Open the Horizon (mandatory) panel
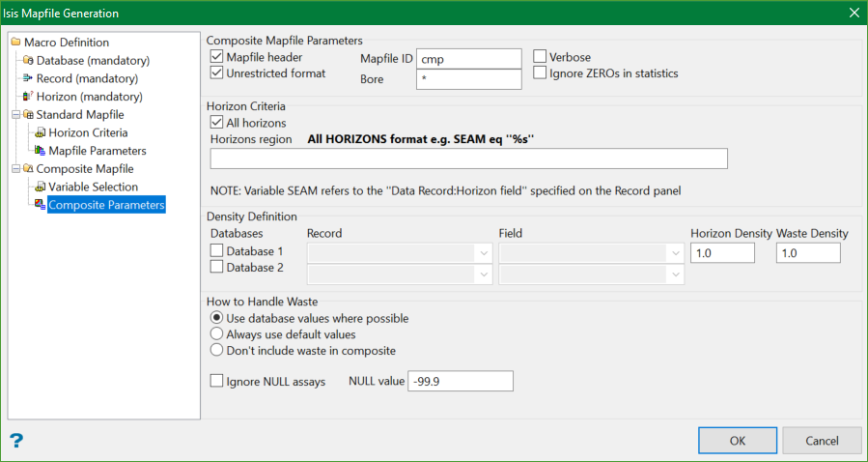This screenshot has width=868, height=462. pos(90,97)
